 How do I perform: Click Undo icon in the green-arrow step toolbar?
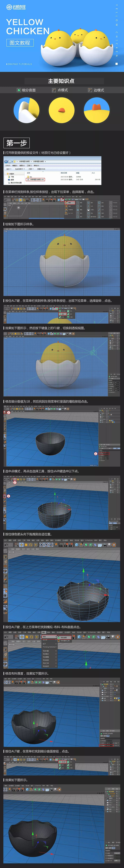(6, 545)
